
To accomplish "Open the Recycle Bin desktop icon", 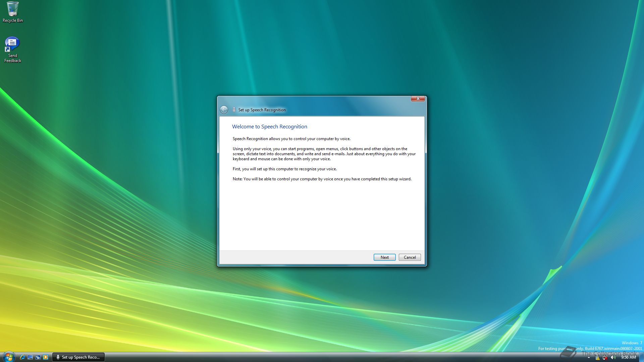I will (x=13, y=12).
